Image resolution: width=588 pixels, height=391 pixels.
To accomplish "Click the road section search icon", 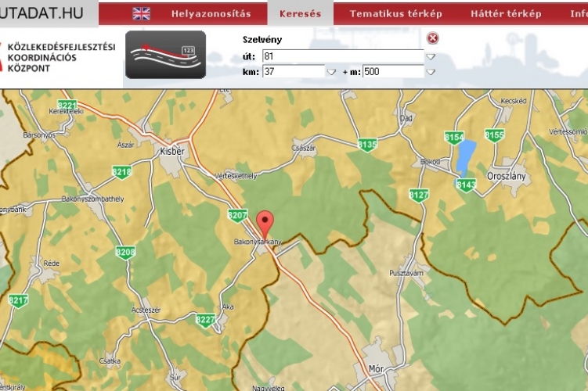I will point(165,55).
